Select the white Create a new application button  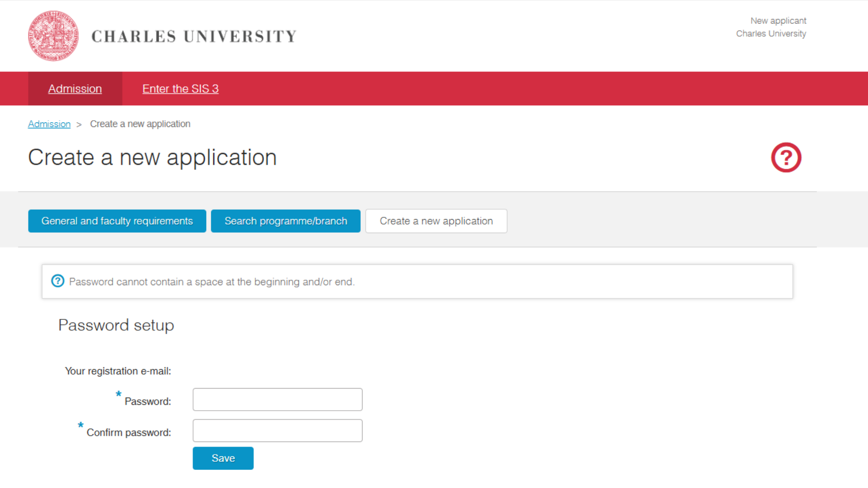436,221
